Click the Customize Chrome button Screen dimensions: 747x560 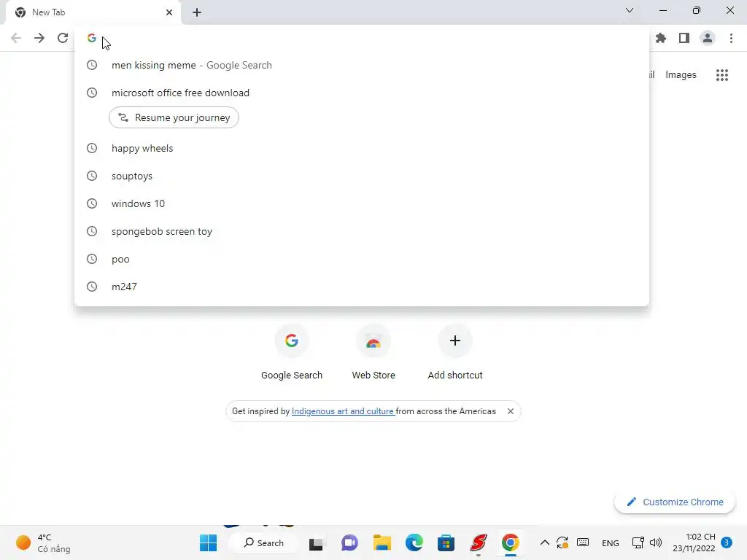point(675,502)
